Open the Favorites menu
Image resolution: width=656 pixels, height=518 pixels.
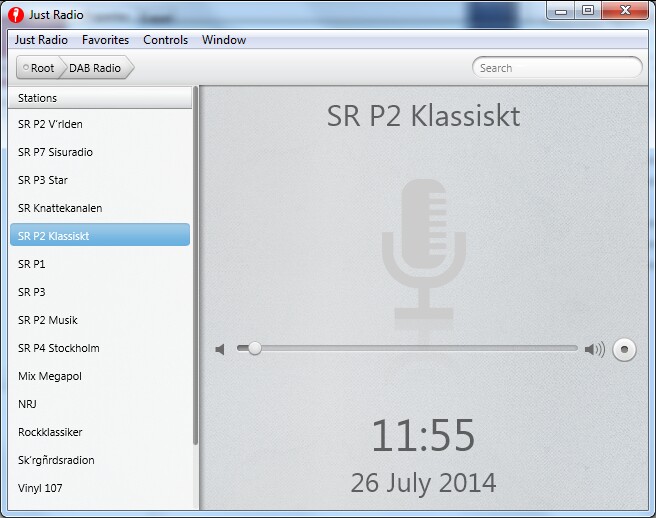105,40
